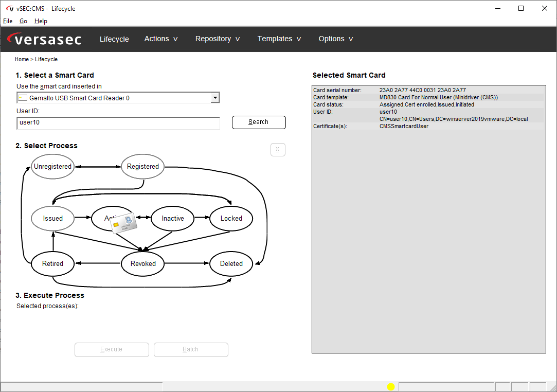
Task: Click the Search button
Action: (259, 122)
